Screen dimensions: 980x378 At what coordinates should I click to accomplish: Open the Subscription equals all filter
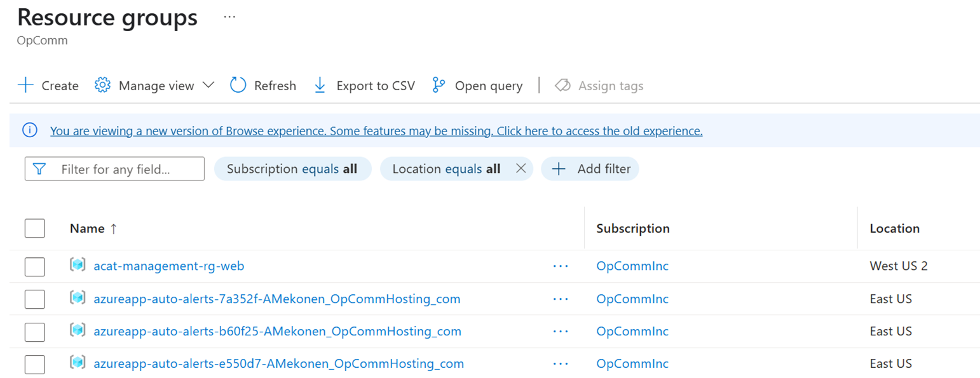click(292, 169)
